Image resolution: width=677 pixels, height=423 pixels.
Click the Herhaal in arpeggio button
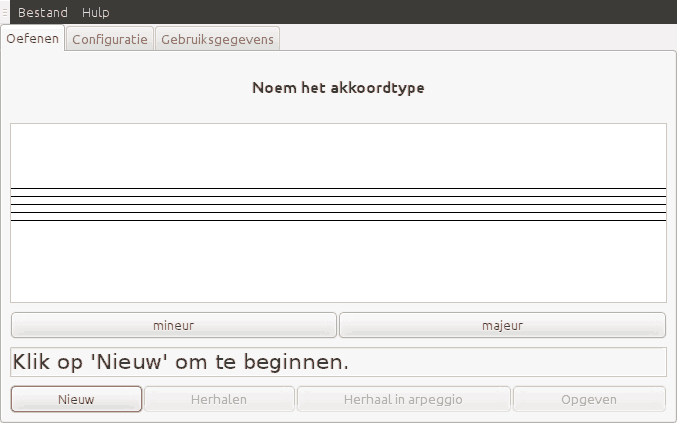[403, 399]
